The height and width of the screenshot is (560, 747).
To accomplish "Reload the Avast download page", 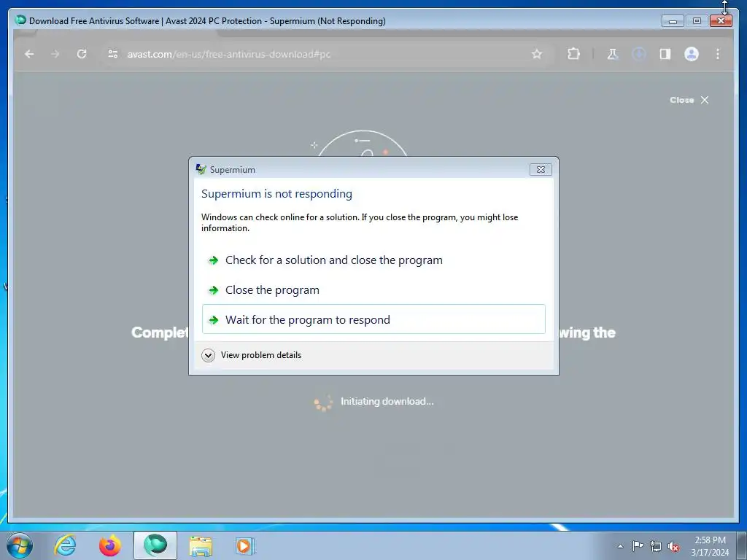I will [82, 54].
